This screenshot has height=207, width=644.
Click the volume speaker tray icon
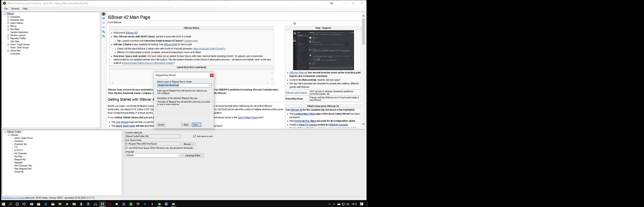[348, 204]
